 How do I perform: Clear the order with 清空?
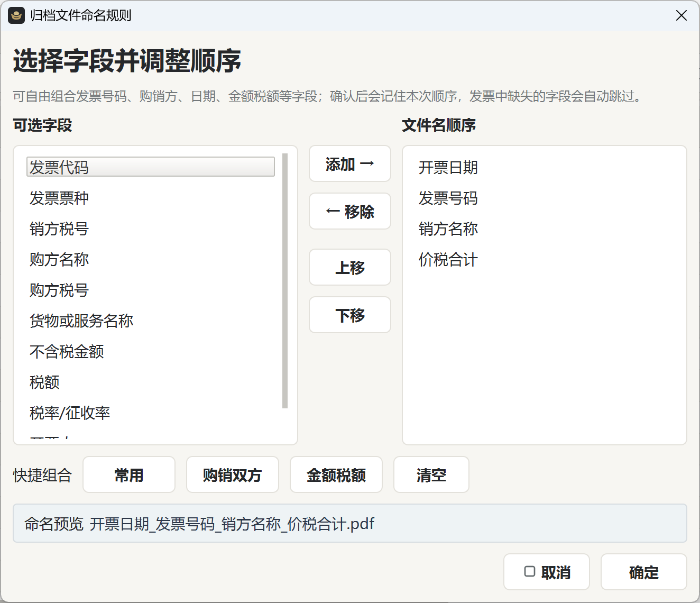[x=431, y=475]
